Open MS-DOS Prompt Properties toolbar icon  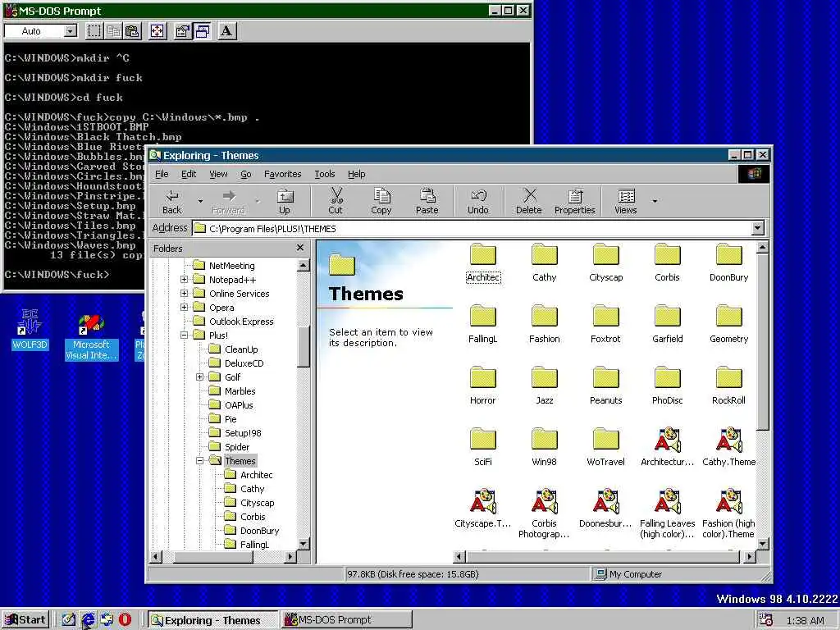[183, 31]
